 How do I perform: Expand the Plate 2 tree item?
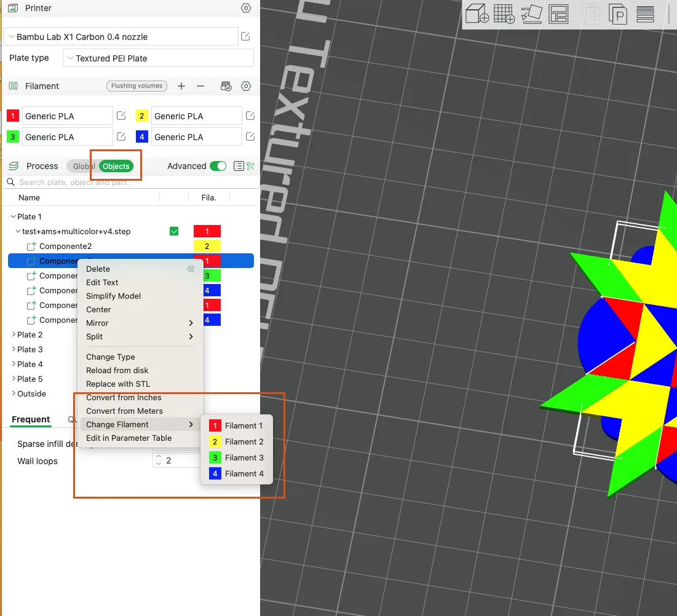[14, 334]
